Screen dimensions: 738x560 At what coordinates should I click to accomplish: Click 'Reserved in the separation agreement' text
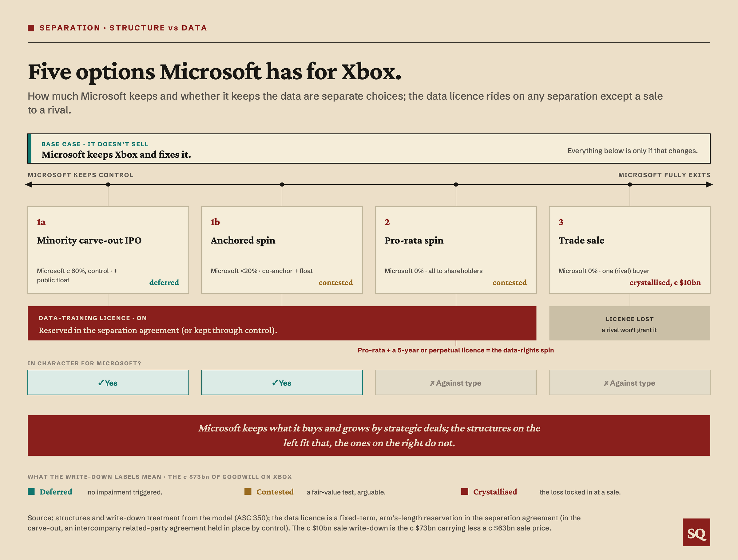point(158,330)
